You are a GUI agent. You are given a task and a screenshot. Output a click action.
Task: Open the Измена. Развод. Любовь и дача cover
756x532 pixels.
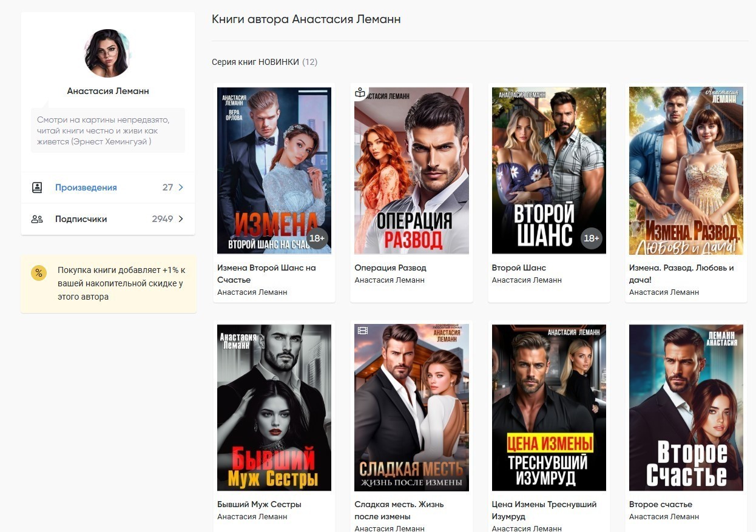pos(686,170)
